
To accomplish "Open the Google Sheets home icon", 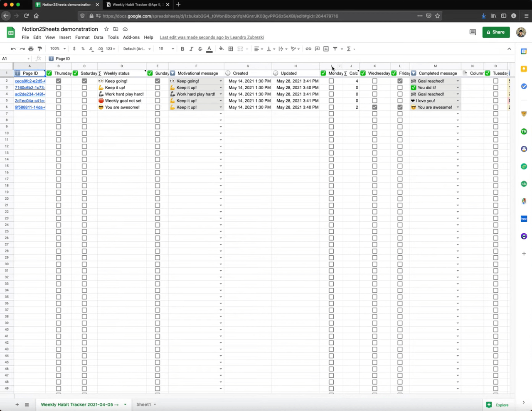I will click(x=11, y=32).
